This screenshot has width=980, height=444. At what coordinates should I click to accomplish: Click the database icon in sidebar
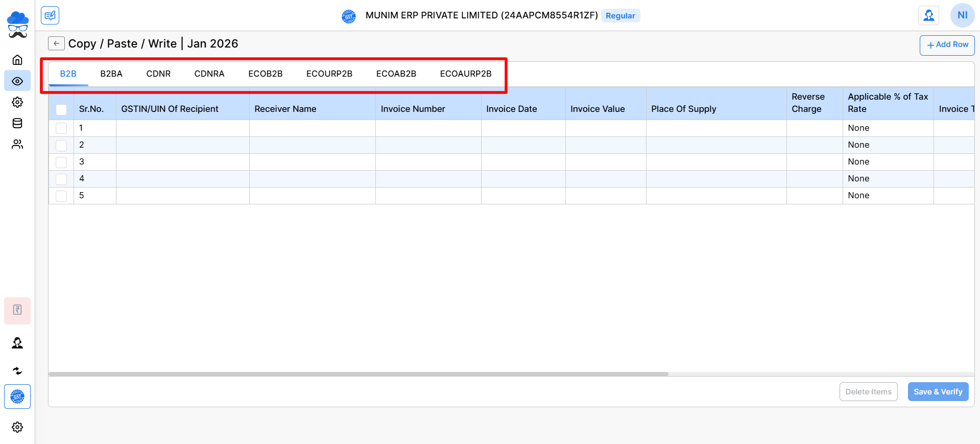17,123
